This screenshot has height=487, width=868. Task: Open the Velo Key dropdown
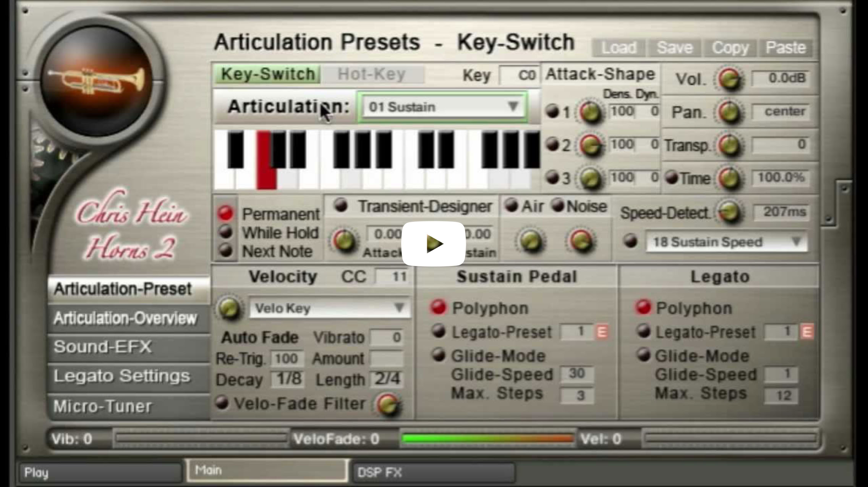329,308
